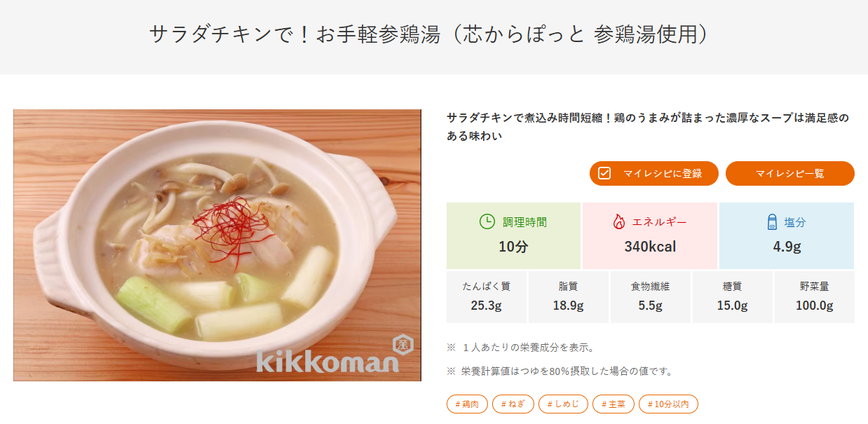Image resolution: width=868 pixels, height=424 pixels.
Task: Click the 食物繊維 5.5g nutrition cell
Action: tap(650, 297)
